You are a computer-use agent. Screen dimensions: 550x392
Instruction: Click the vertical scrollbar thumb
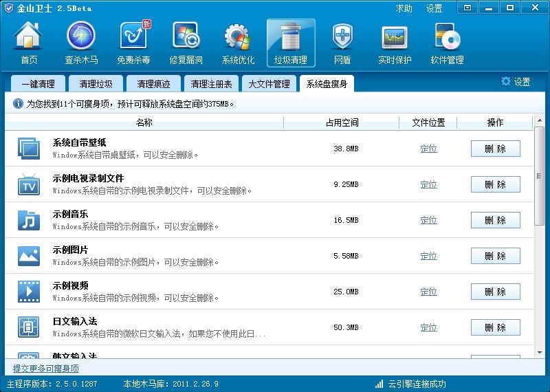(x=540, y=176)
